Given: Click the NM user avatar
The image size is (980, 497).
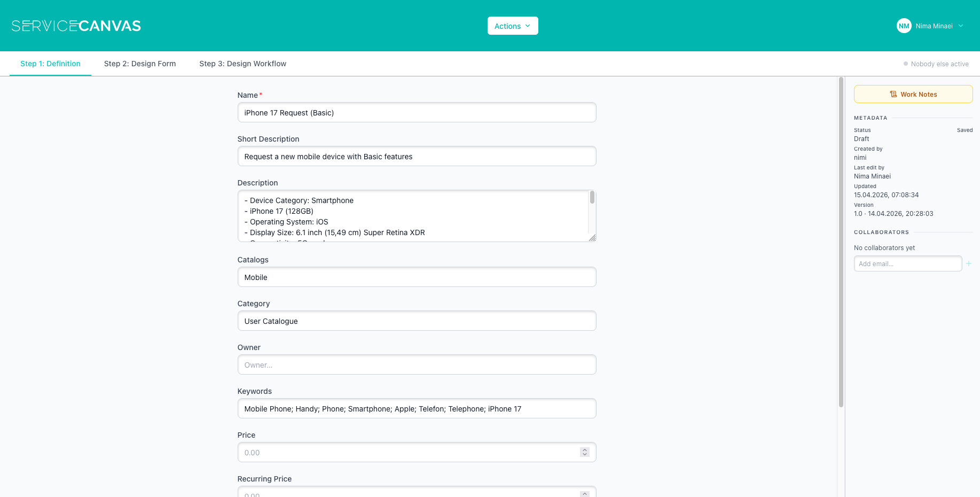Looking at the screenshot, I should click(904, 26).
